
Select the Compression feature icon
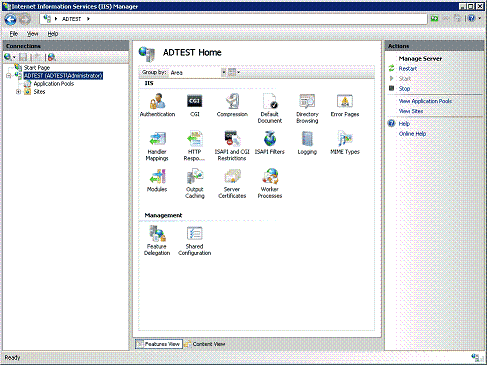pos(232,105)
